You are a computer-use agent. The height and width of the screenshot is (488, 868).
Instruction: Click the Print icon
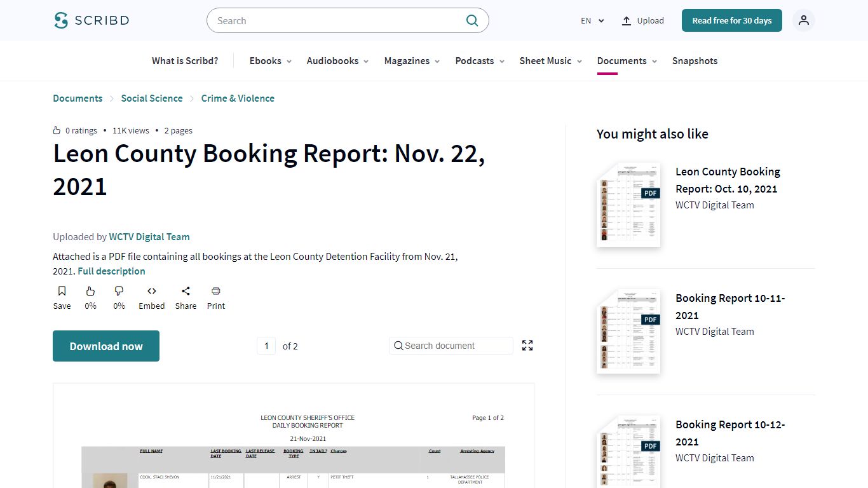(216, 291)
